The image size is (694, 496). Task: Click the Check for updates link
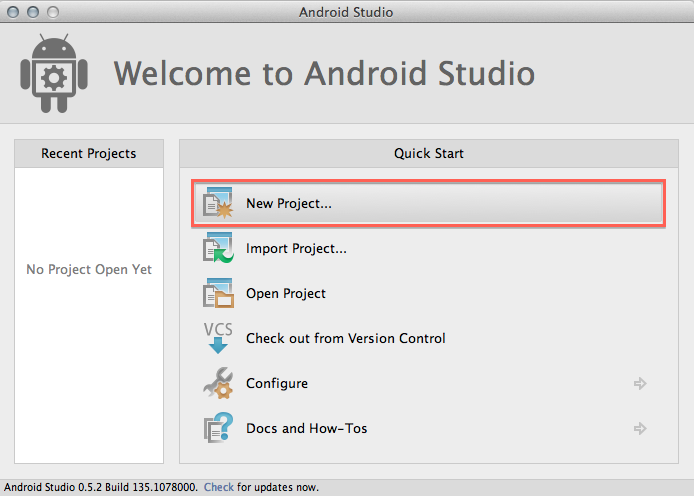pos(219,487)
